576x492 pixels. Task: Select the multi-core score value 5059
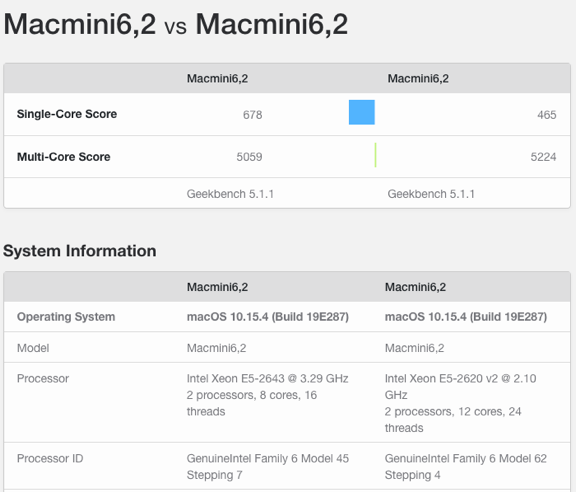[249, 157]
